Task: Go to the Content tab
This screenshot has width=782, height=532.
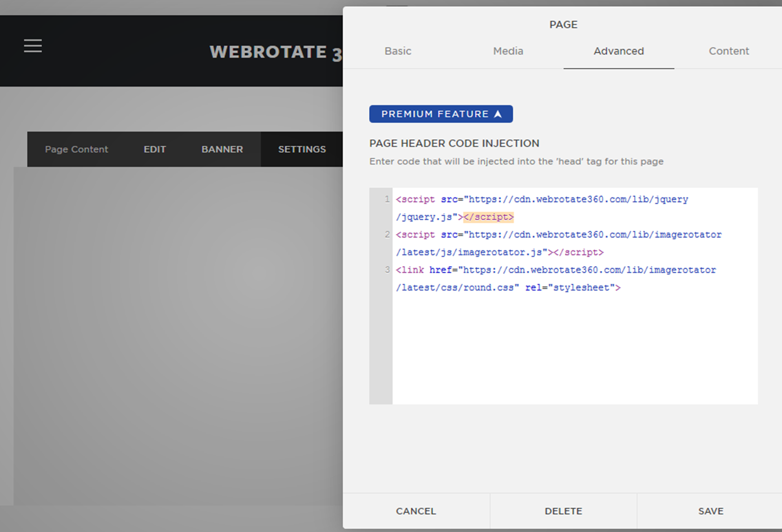Action: [x=728, y=51]
